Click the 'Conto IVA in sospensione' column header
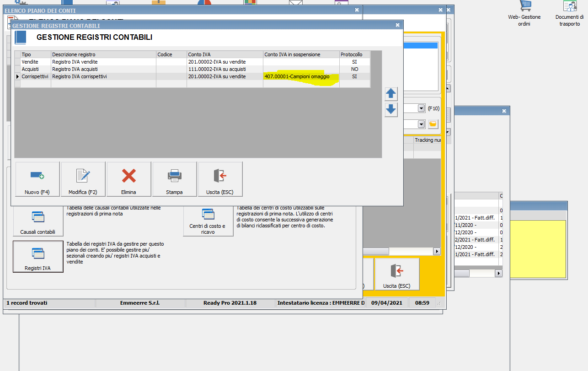 (x=301, y=54)
